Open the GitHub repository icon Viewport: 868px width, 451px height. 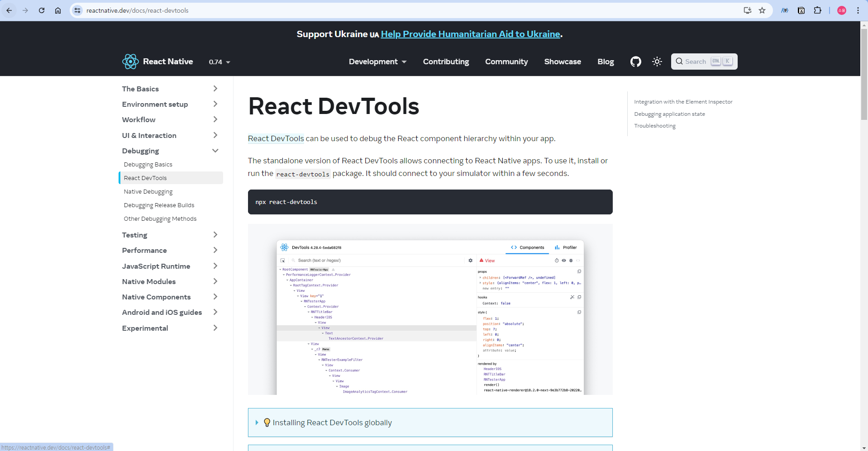pos(636,62)
